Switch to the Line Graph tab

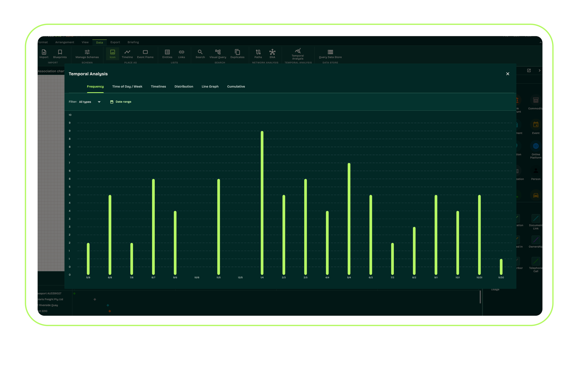210,87
